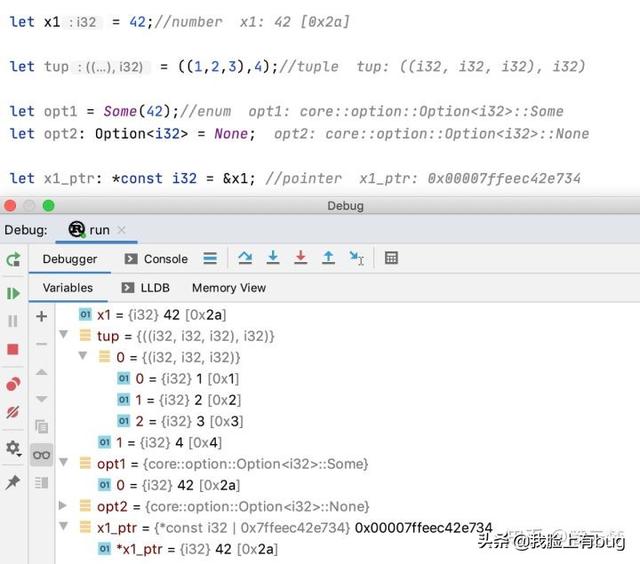The image size is (640, 564).
Task: Click Show Execution Point icon
Action: click(x=210, y=258)
